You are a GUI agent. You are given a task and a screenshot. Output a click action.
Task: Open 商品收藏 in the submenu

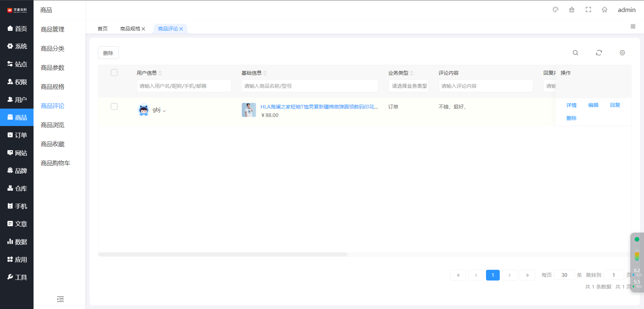53,144
